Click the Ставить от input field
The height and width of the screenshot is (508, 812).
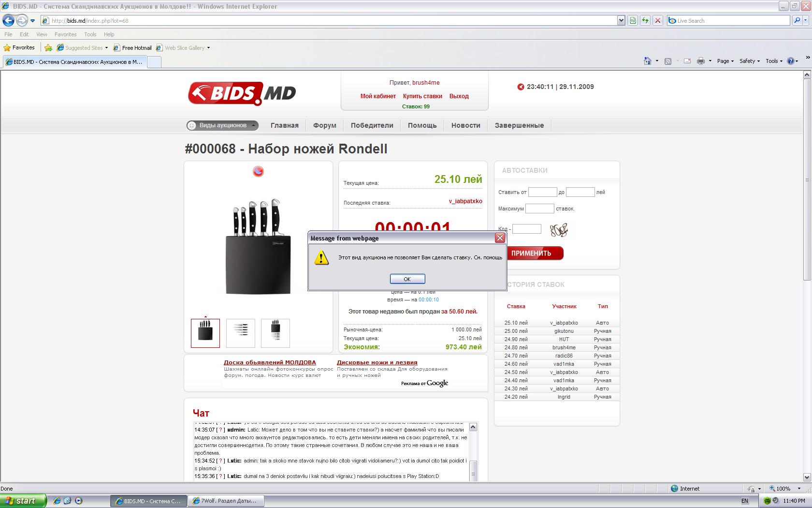(542, 192)
